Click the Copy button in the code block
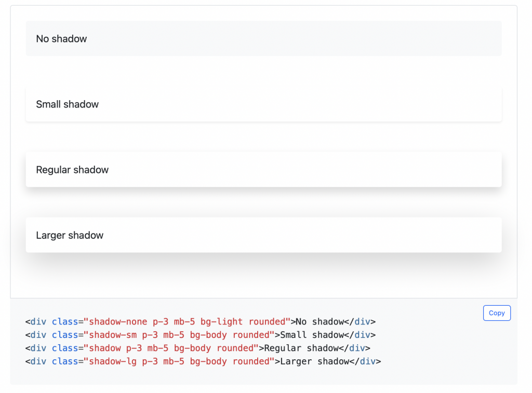Screen dimensions: 532x393 coord(497,313)
